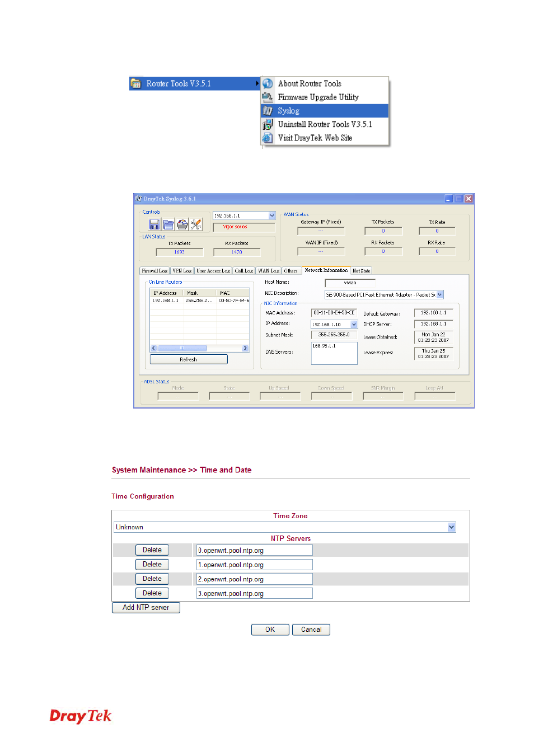Viewport: 534px width, 756px height.
Task: Switch to the Call Log tab
Action: coord(244,271)
